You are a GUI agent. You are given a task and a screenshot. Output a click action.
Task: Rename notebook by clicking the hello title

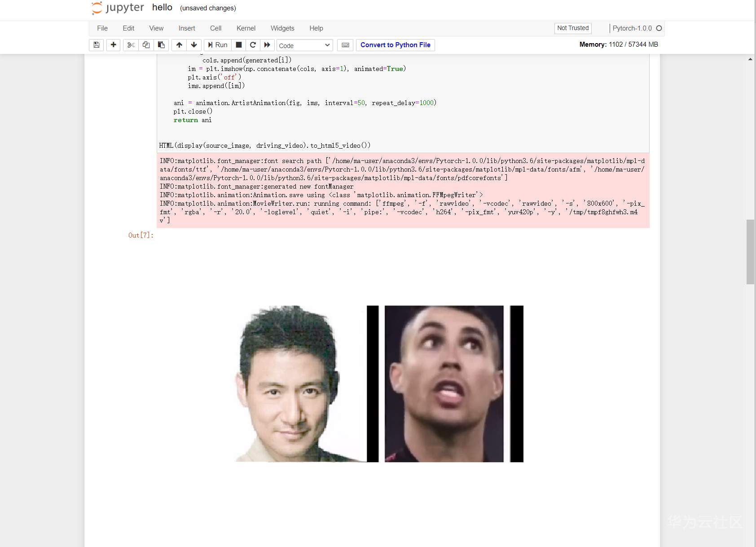[163, 7]
